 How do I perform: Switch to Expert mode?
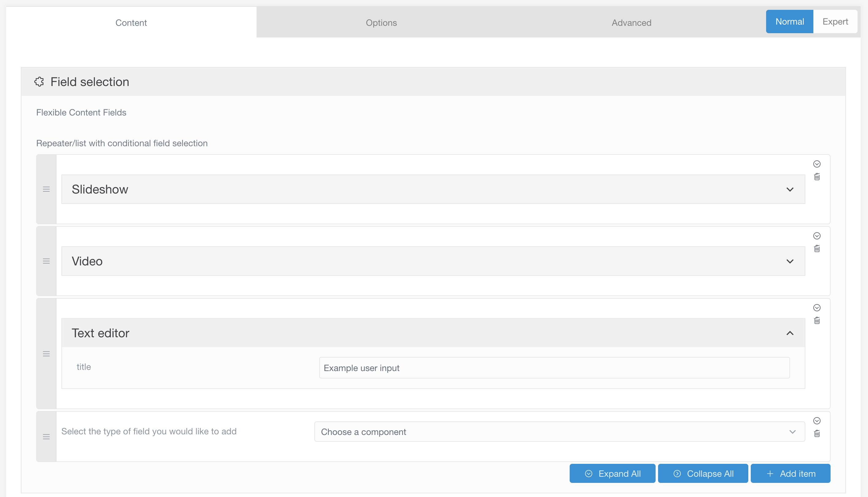pos(835,22)
